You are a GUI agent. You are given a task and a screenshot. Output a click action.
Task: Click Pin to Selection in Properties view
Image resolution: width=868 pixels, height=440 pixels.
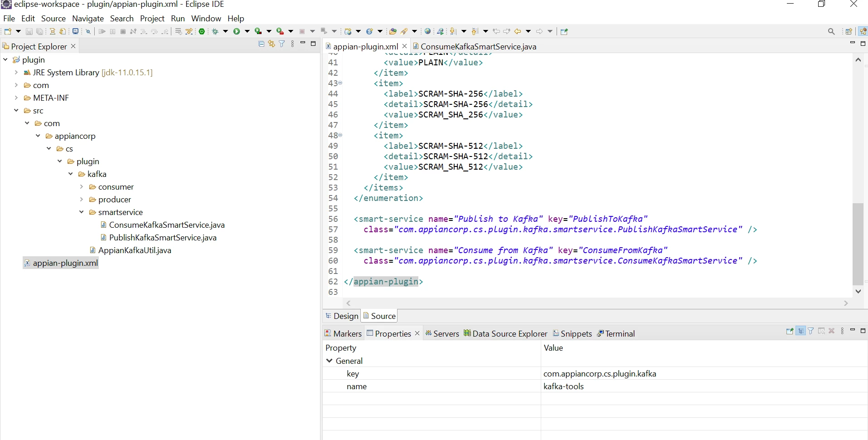[790, 331]
